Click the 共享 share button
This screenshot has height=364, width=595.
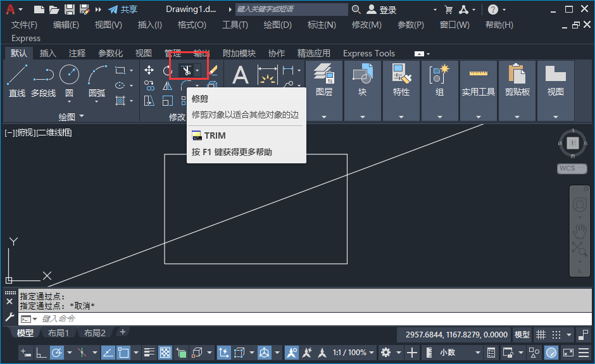(123, 9)
